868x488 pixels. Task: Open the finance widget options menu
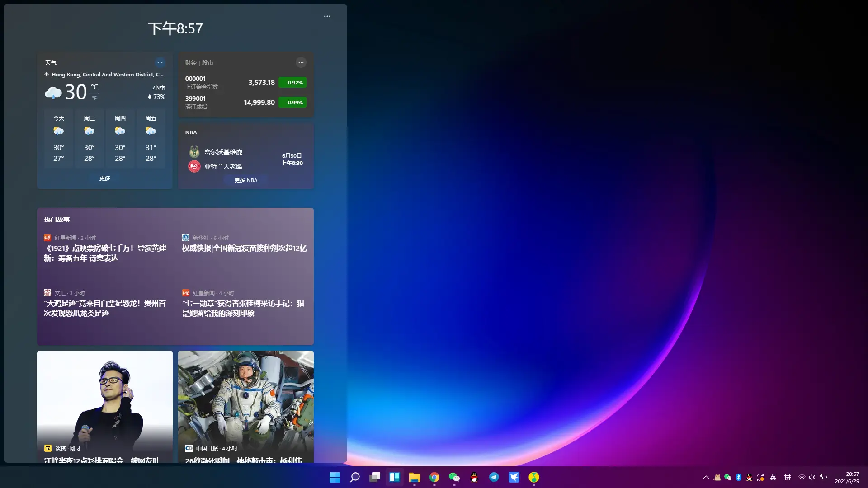pyautogui.click(x=301, y=62)
